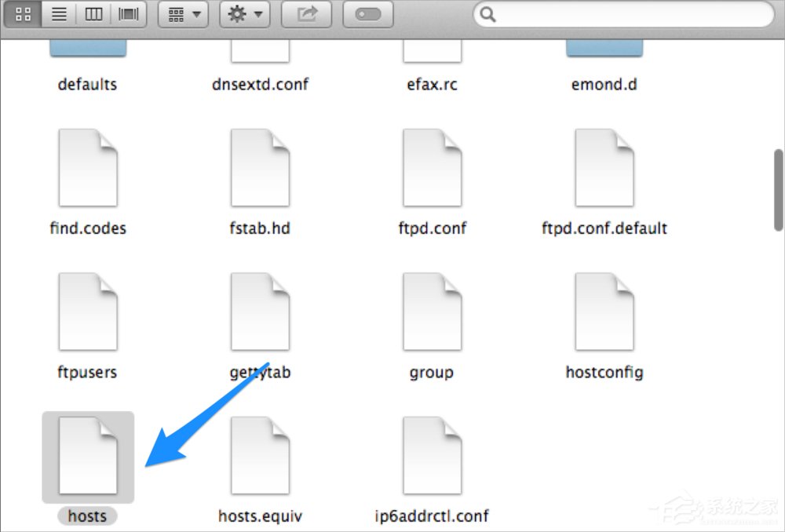Click the pill-shaped toggle button in the toolbar

368,14
